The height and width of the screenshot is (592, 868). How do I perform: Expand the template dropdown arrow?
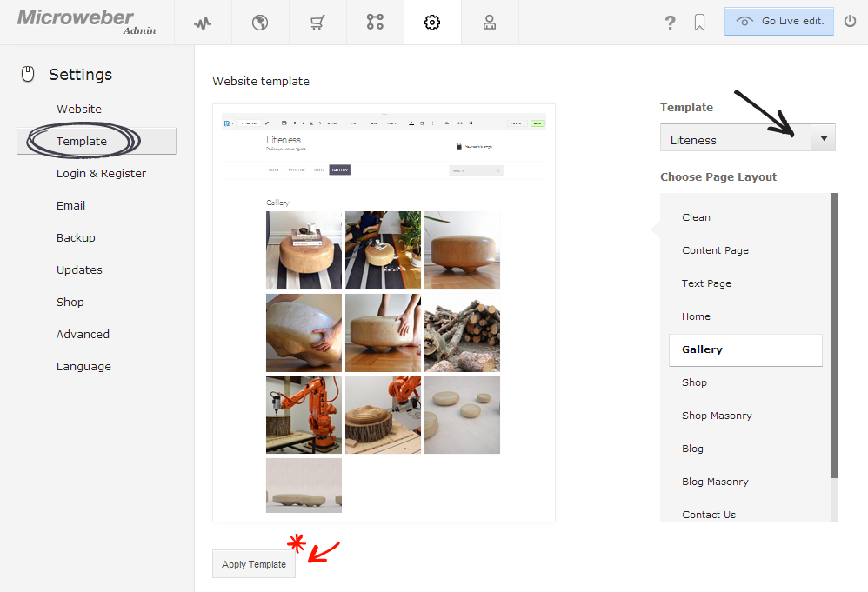coord(824,137)
